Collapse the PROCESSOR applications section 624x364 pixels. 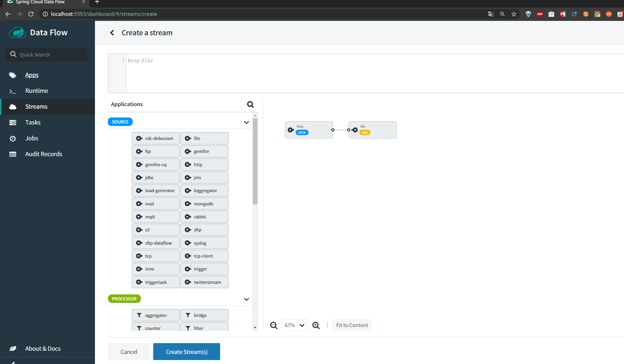246,299
